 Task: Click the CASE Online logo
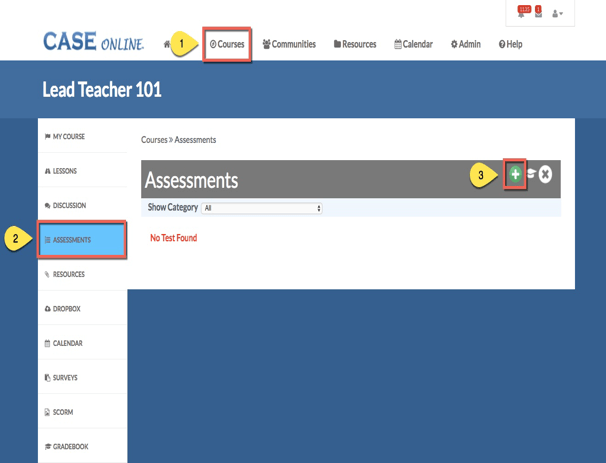pyautogui.click(x=93, y=43)
